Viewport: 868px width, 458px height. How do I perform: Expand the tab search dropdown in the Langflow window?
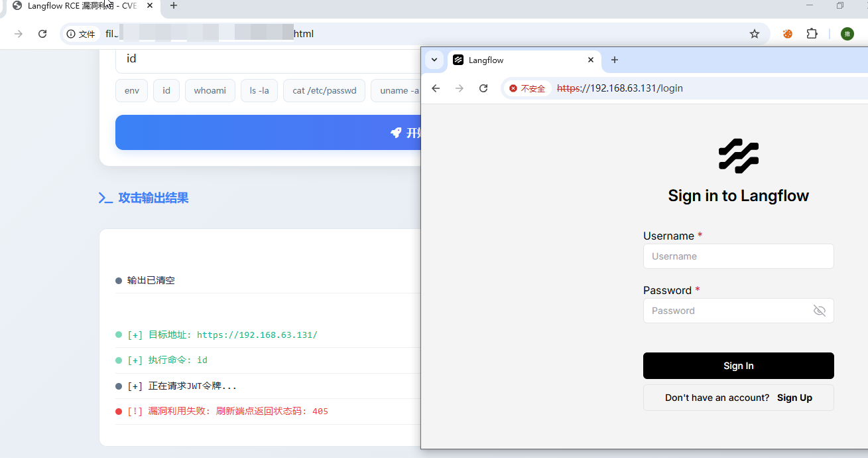coord(434,60)
